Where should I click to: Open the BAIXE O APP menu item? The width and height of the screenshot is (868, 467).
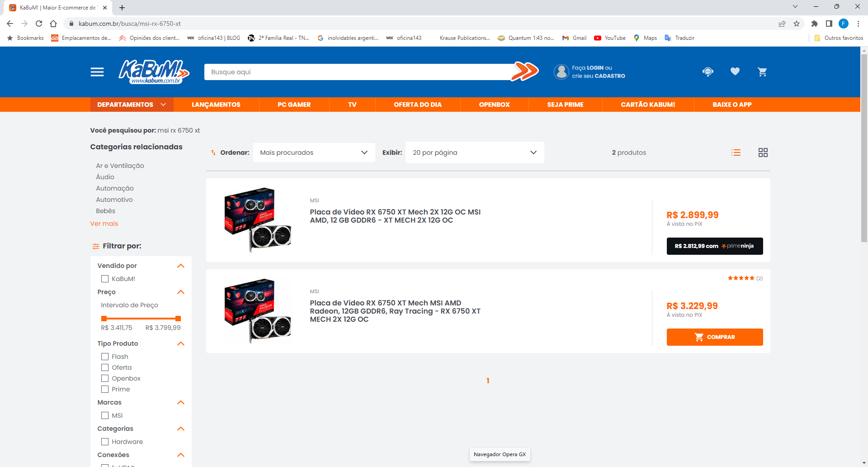(732, 105)
